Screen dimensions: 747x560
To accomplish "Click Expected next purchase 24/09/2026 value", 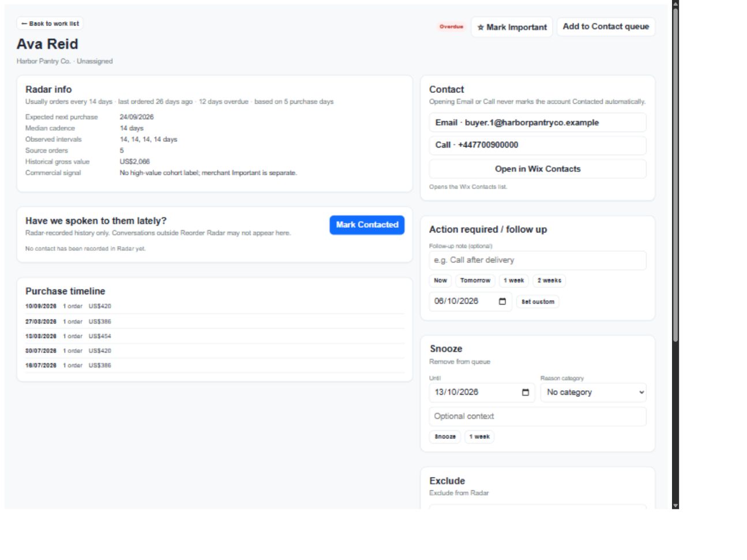I will tap(137, 117).
